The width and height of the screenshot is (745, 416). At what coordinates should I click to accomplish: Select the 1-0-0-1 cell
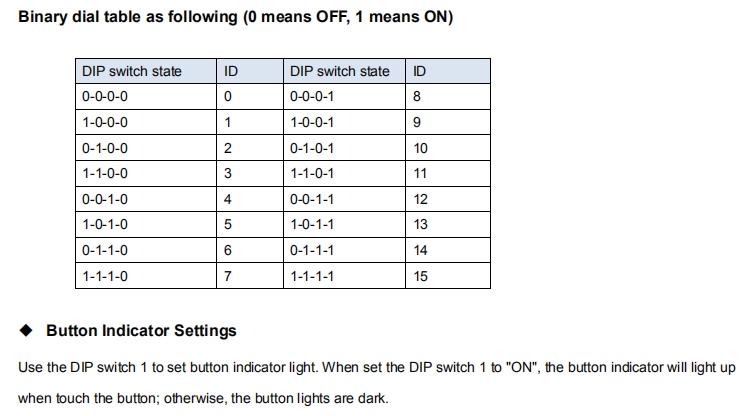click(x=344, y=122)
